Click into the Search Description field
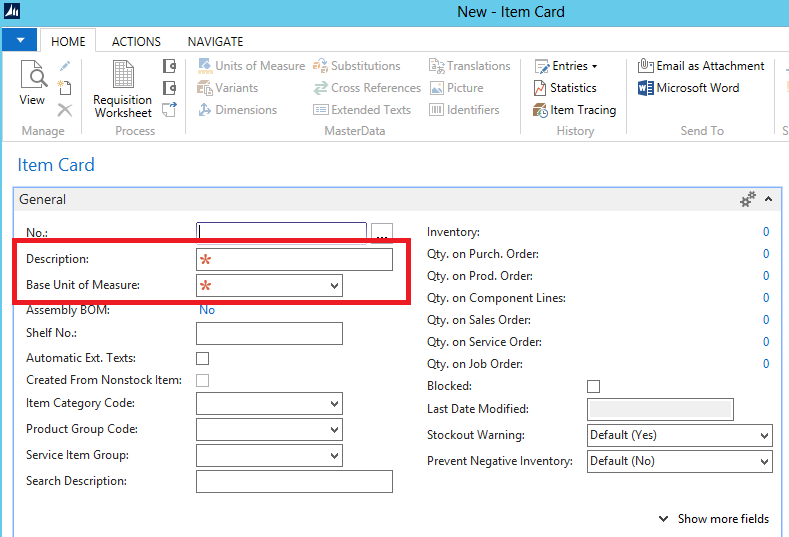789x537 pixels. click(x=294, y=482)
